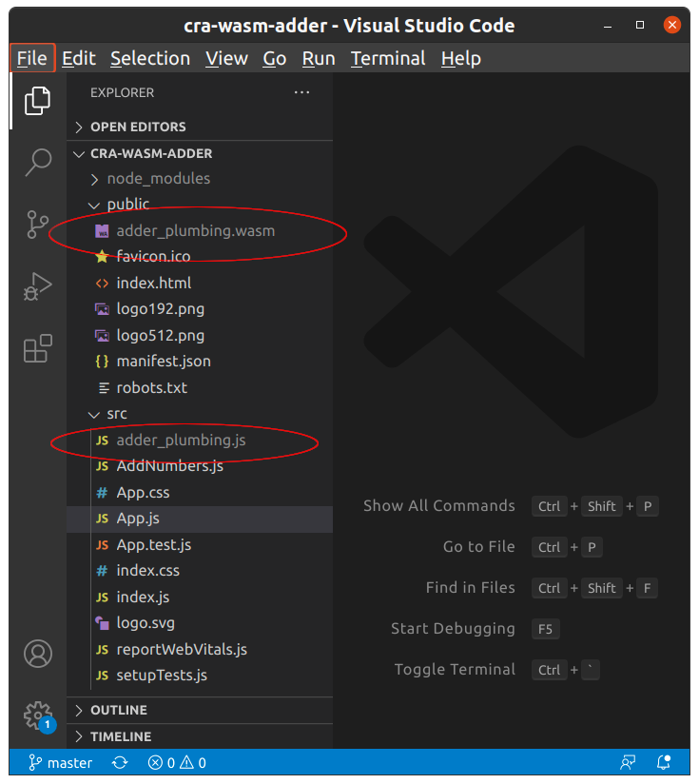Click the Explorer icon in the Activity Bar

tap(37, 100)
